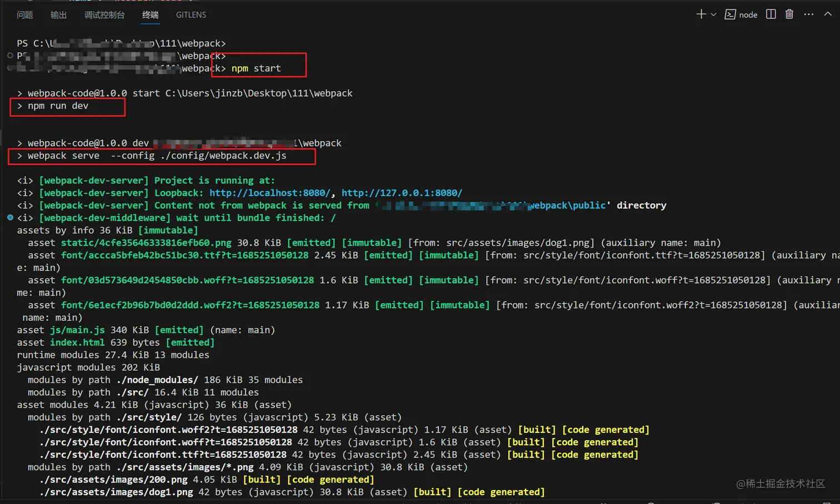This screenshot has height=504, width=840.
Task: Click the 'asset modules 4.21 KiB' line
Action: coord(154,405)
